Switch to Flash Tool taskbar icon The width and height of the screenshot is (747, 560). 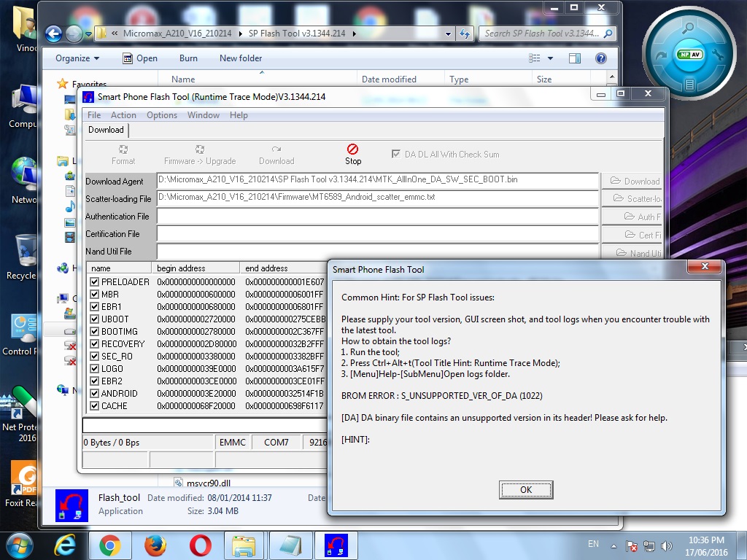[x=336, y=545]
